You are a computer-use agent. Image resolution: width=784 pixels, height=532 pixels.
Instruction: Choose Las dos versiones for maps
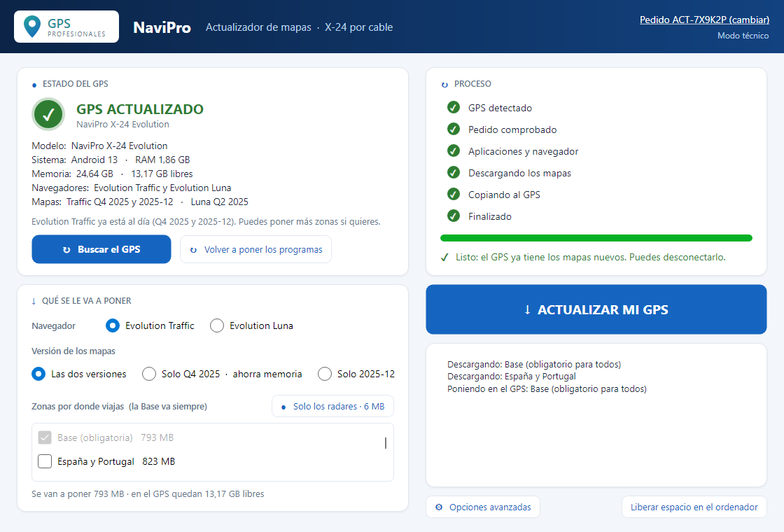(79, 374)
